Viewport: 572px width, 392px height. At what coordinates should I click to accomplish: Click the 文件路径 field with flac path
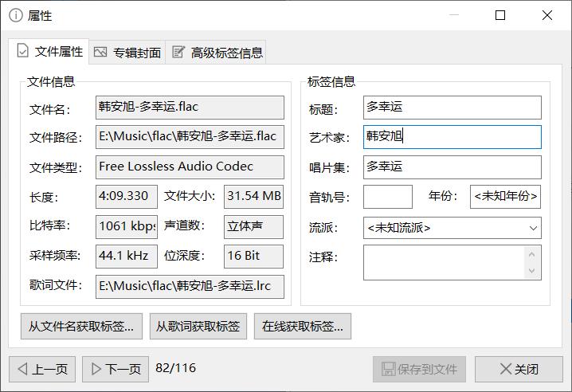coord(190,137)
